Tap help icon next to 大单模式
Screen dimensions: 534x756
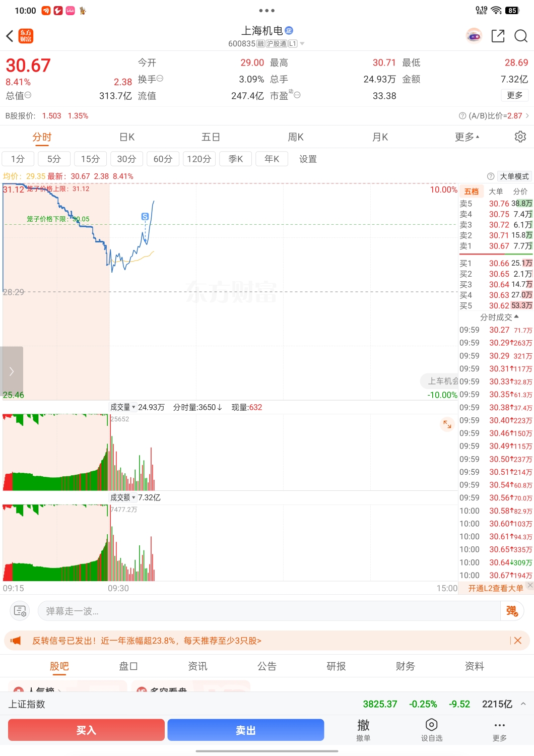click(x=491, y=176)
